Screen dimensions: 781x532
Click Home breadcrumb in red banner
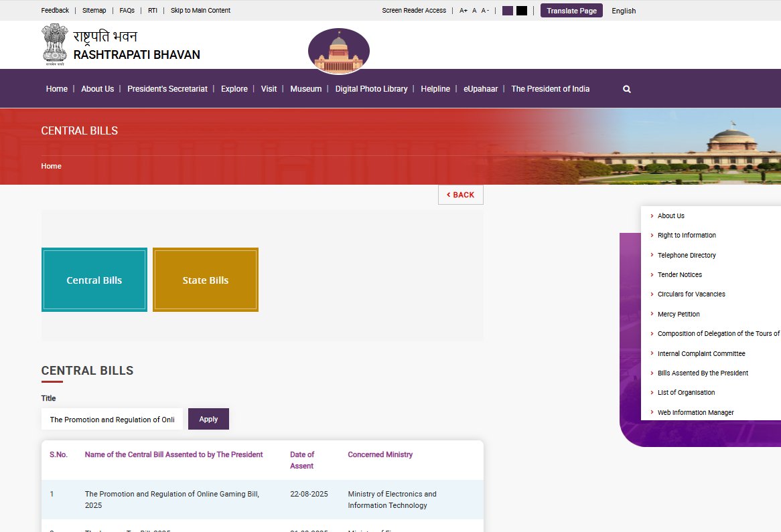click(52, 166)
